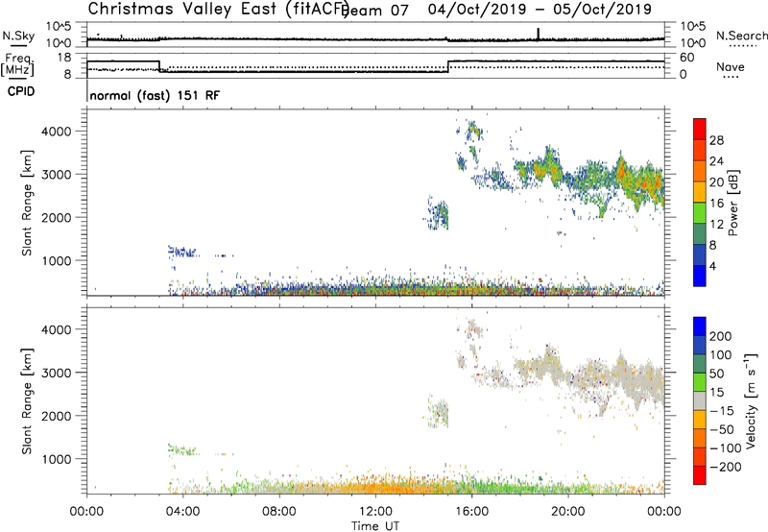
Task: Click the '16:00' time tick label
Action: [x=471, y=512]
